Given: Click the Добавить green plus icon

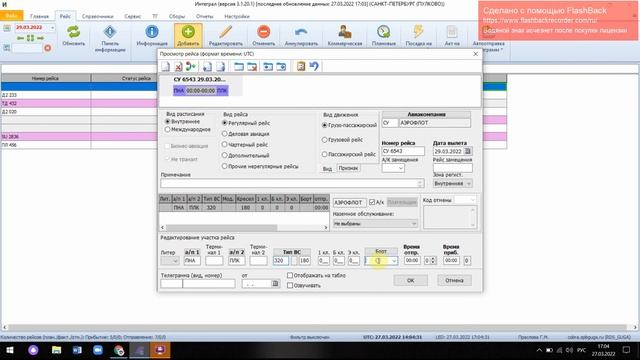Looking at the screenshot, I should click(188, 32).
